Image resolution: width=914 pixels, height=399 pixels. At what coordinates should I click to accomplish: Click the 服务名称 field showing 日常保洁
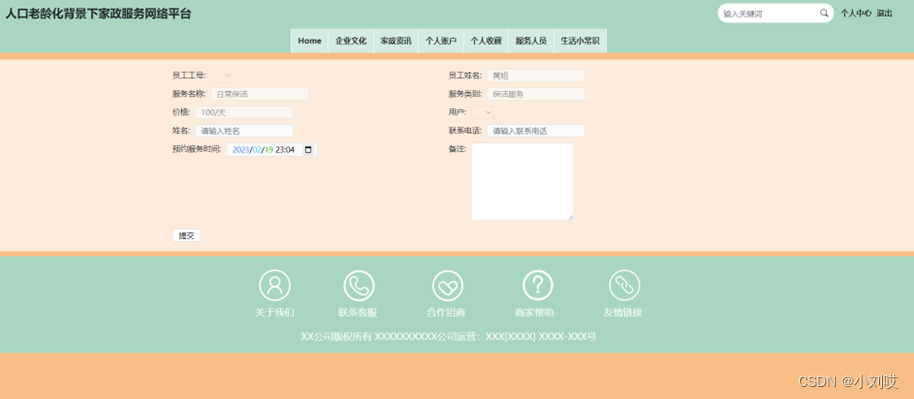tap(259, 94)
